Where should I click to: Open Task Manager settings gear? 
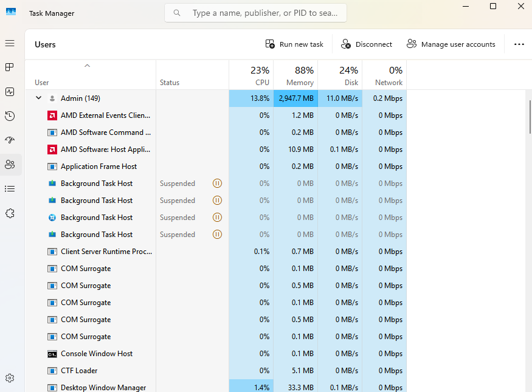point(10,378)
